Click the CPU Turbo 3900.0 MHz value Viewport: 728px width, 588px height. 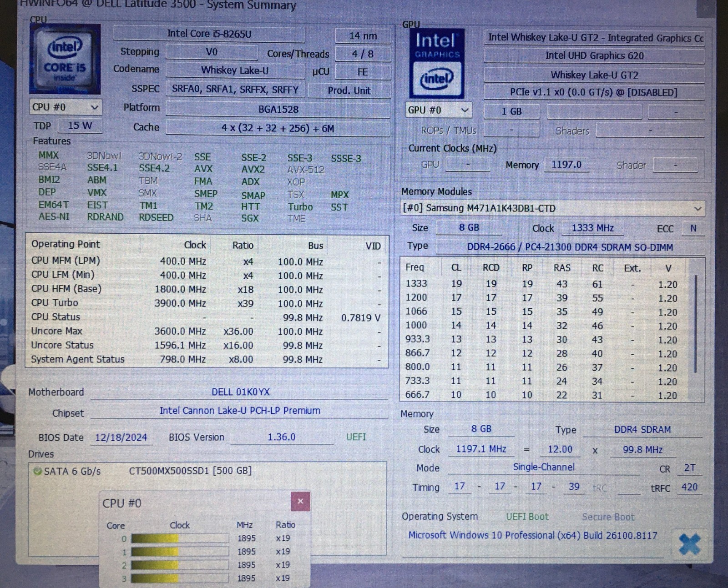pos(180,303)
